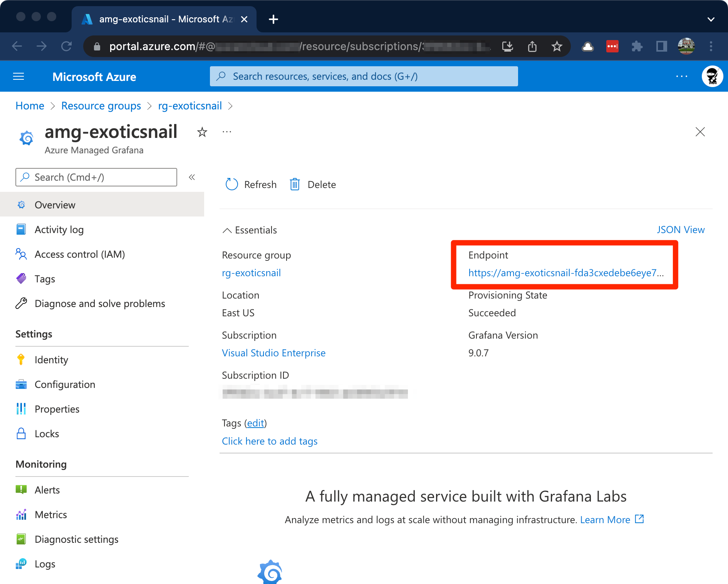The height and width of the screenshot is (584, 728).
Task: Open the JSON View link
Action: [x=680, y=230]
